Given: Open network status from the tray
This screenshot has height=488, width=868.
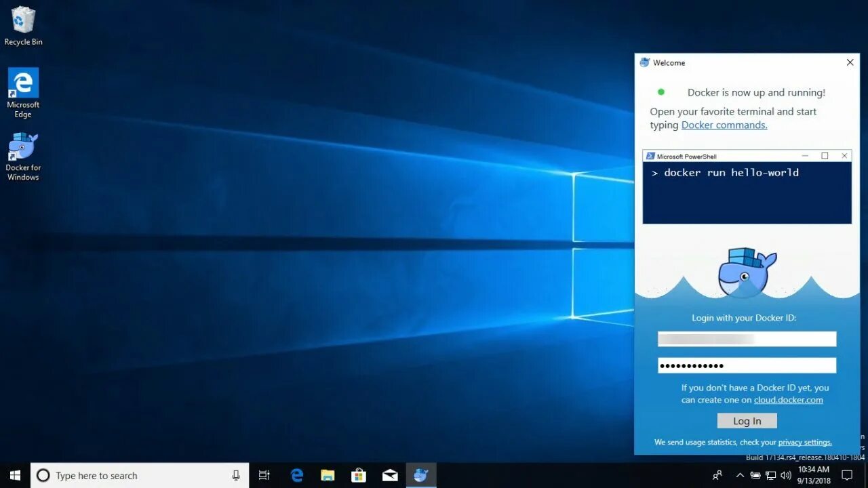Looking at the screenshot, I should 771,475.
